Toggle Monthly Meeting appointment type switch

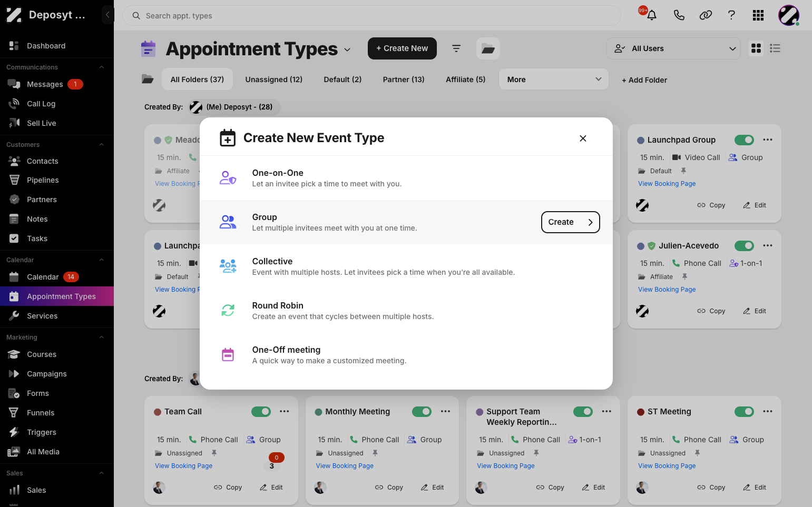click(x=422, y=412)
